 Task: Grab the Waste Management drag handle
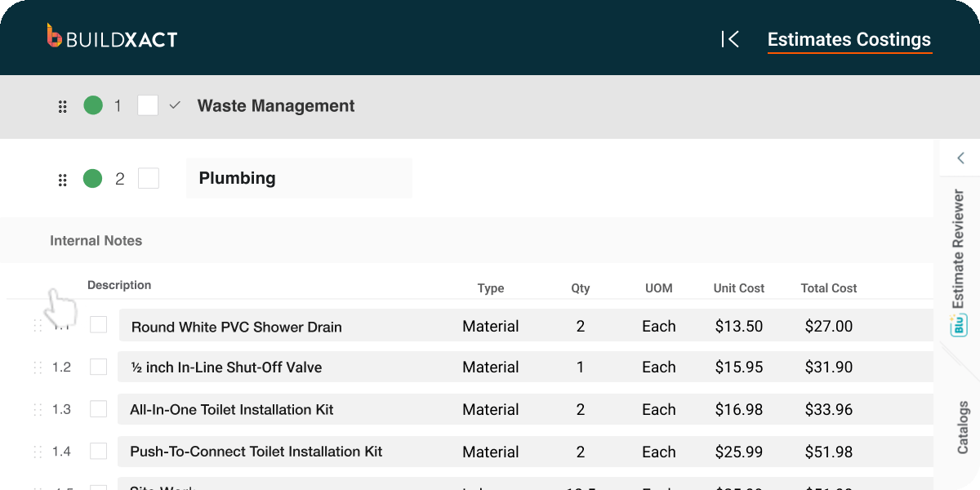[x=62, y=107]
